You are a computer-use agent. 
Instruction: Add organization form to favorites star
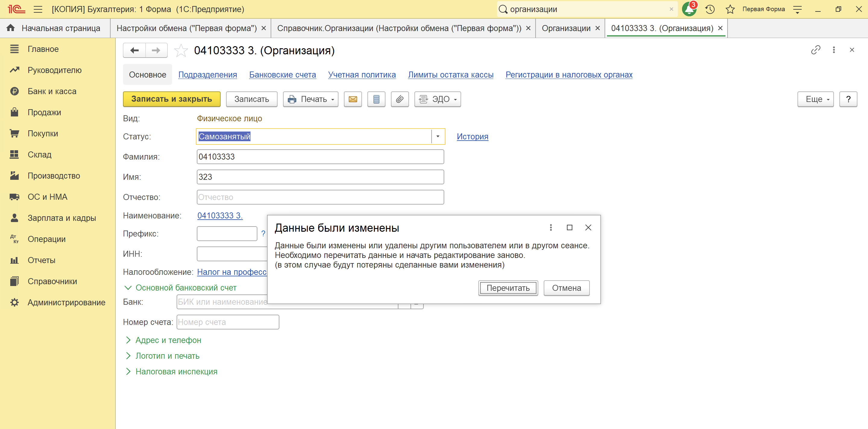tap(181, 50)
